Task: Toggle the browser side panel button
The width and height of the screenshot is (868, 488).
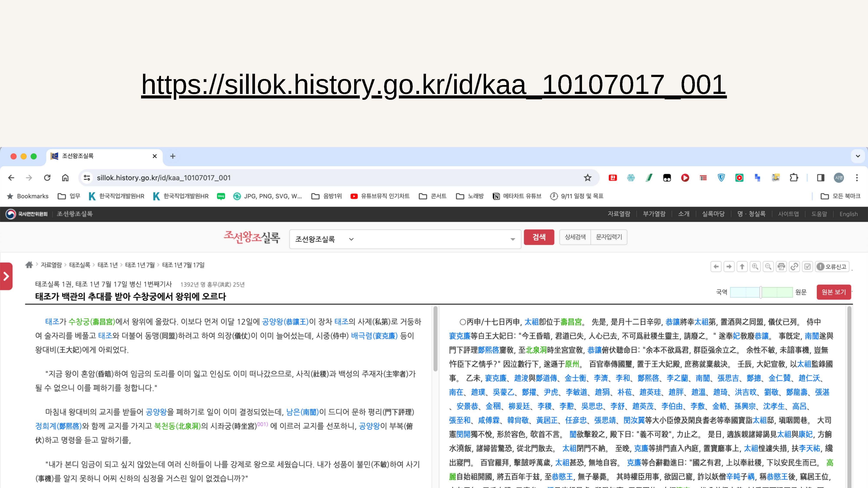Action: tap(820, 178)
